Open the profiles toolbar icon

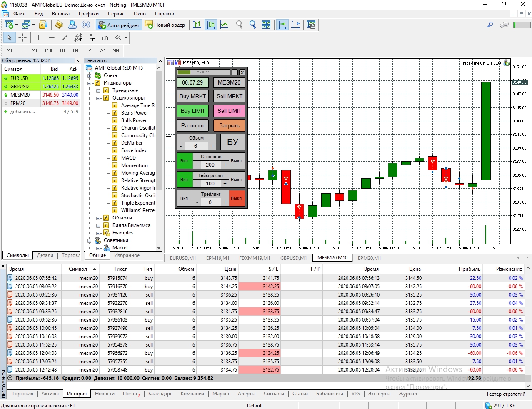pos(26,25)
